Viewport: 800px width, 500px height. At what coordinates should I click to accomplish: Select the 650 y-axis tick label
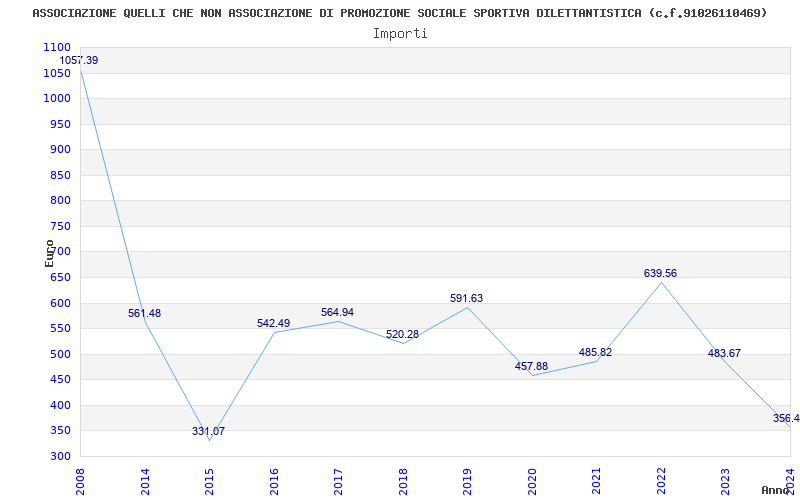coord(60,278)
